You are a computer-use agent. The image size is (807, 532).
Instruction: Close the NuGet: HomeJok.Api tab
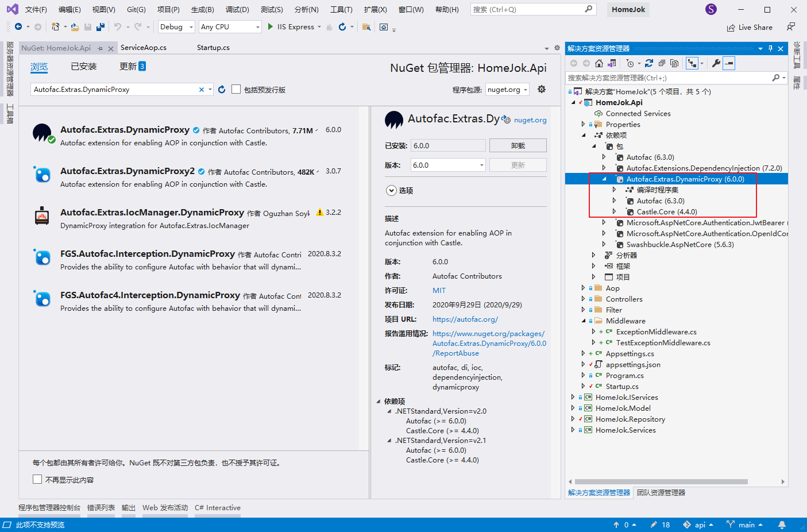click(111, 48)
